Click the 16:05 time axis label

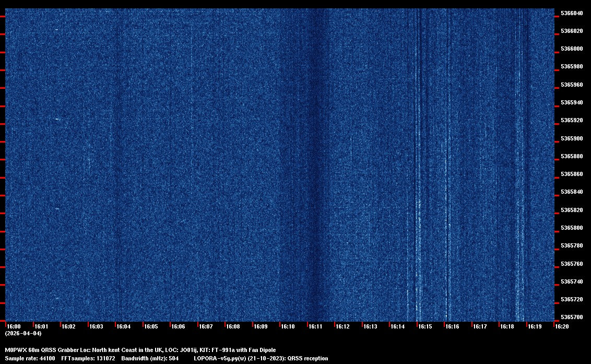coord(151,326)
